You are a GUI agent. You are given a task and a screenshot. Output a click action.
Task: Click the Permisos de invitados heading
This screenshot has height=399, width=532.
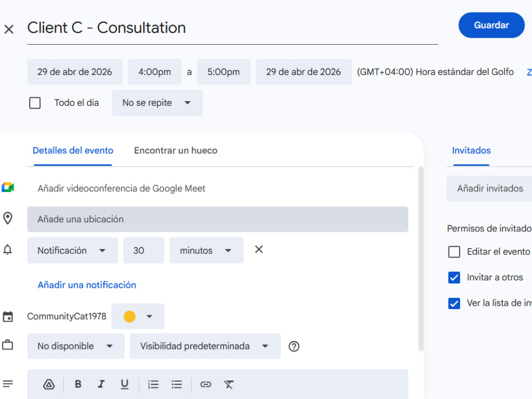coord(489,228)
